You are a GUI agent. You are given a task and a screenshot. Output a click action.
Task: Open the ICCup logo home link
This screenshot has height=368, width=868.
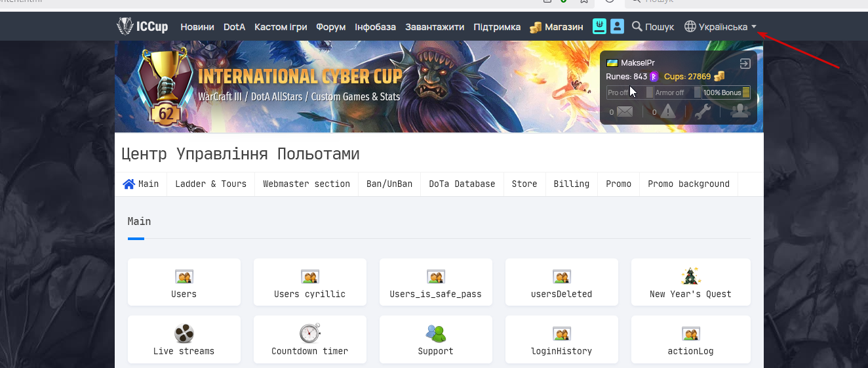[142, 27]
